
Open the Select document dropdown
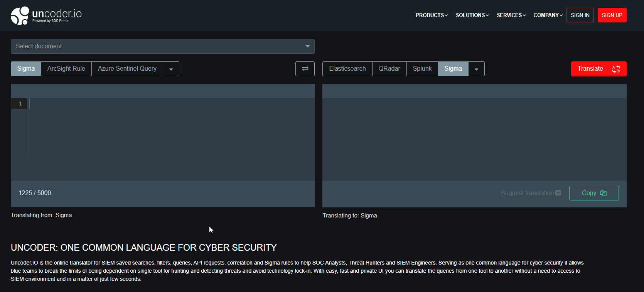(163, 46)
